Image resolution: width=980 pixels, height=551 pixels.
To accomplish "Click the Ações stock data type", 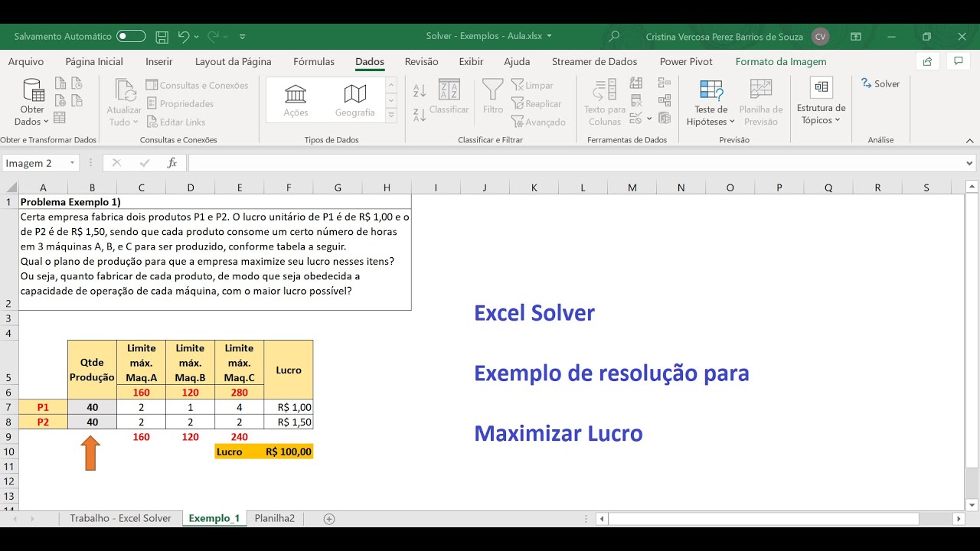I will (x=296, y=100).
